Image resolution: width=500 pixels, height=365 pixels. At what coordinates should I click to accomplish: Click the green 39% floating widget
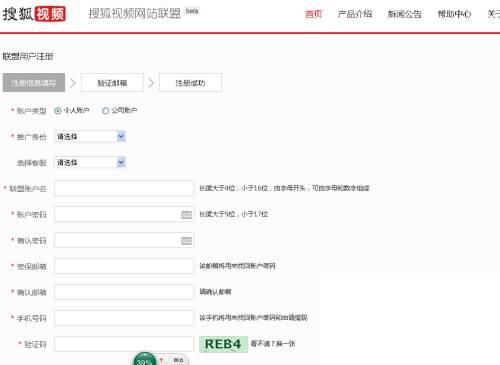click(x=144, y=359)
